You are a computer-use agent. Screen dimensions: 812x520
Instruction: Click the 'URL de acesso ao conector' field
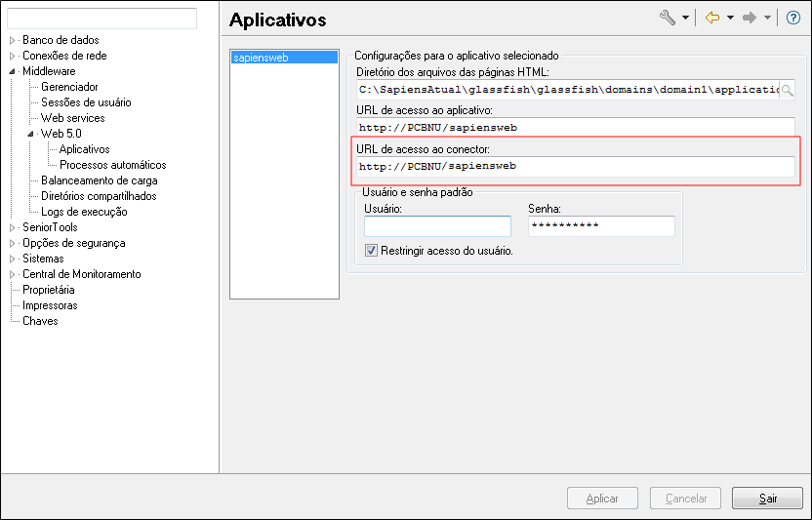(576, 167)
